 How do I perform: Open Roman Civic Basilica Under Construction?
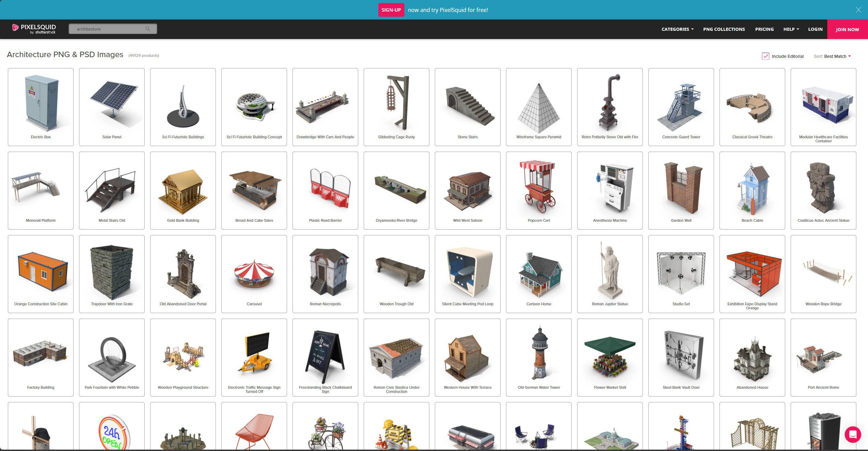pyautogui.click(x=397, y=357)
